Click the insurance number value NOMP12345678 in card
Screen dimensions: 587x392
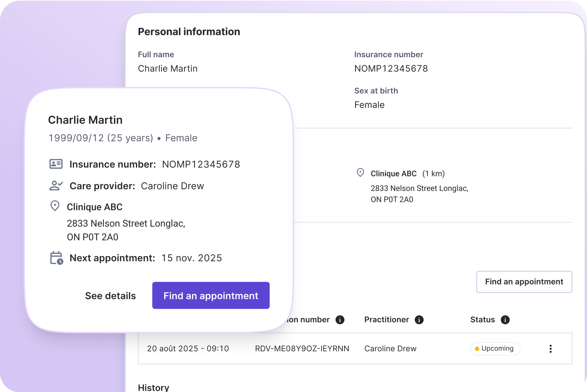(x=201, y=164)
